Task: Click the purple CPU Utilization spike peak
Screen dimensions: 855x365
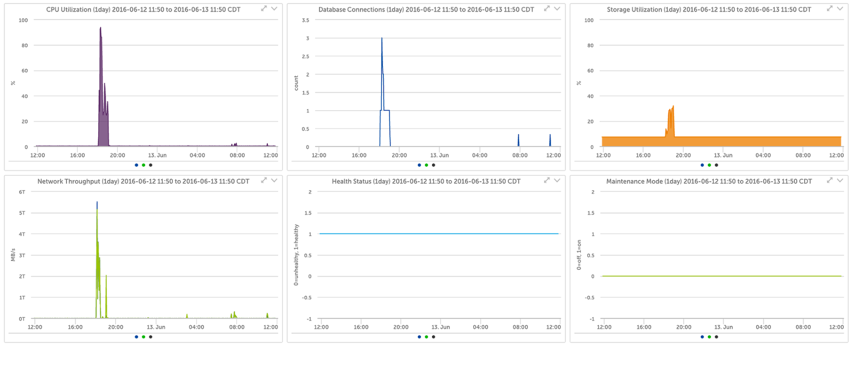Action: pyautogui.click(x=100, y=29)
